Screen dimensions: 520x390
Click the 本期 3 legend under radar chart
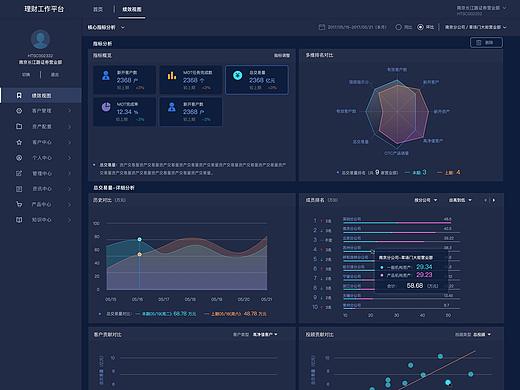[x=415, y=172]
